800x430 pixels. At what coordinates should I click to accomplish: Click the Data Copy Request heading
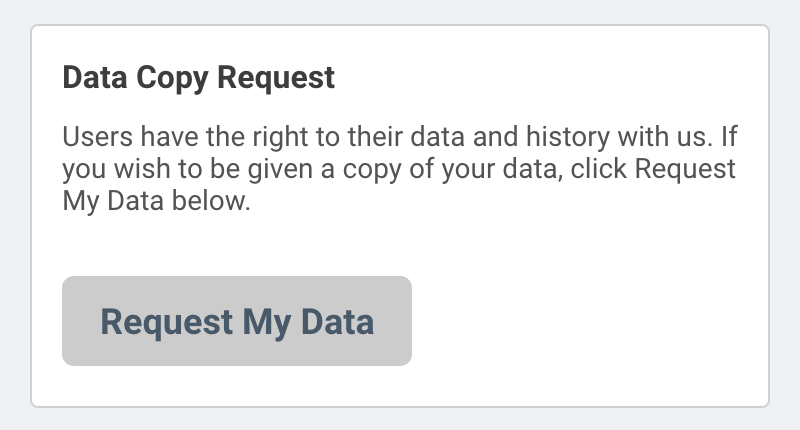[198, 78]
